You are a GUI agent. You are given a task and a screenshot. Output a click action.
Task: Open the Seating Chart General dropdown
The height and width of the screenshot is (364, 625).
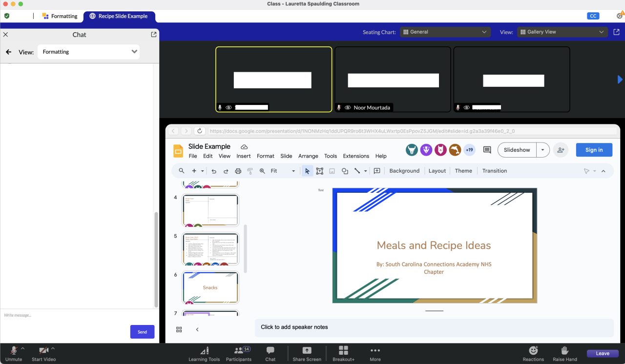tap(445, 32)
